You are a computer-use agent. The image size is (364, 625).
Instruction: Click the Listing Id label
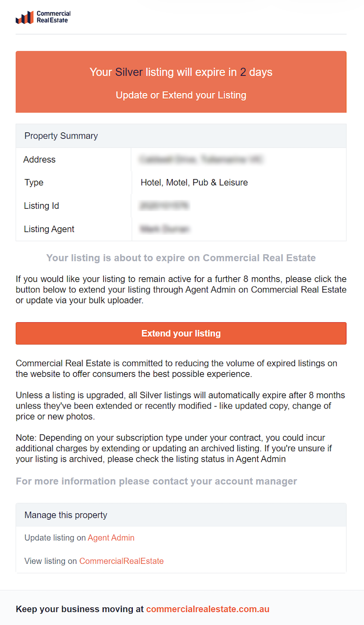click(41, 206)
